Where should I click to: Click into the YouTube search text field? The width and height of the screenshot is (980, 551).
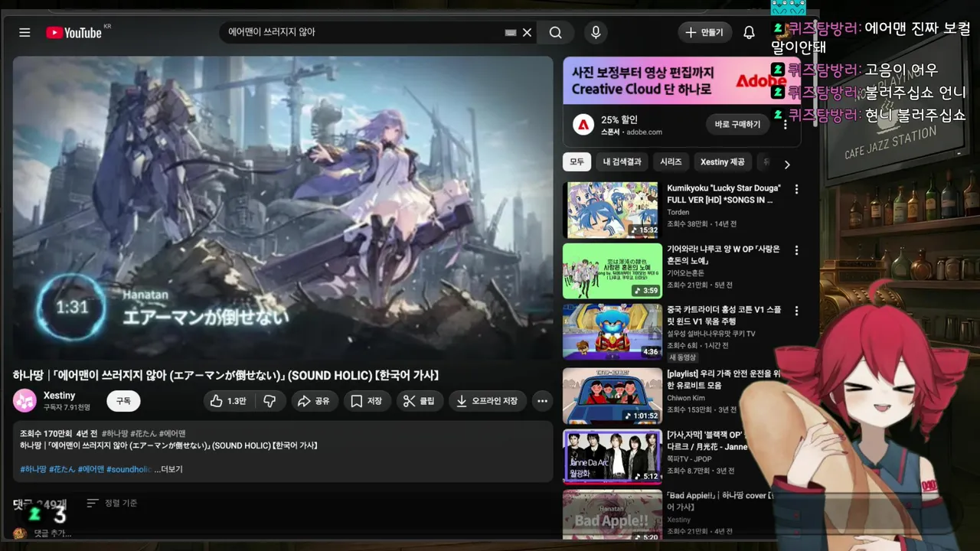coord(364,32)
